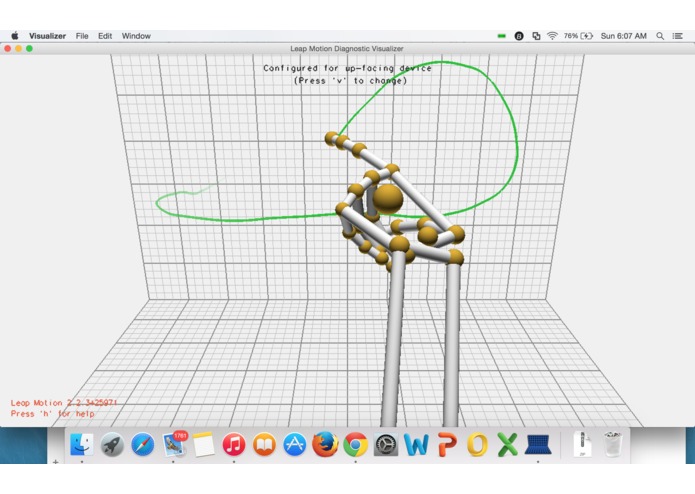Click the "Press 'h' for help" text
This screenshot has height=494, width=695.
pos(52,414)
